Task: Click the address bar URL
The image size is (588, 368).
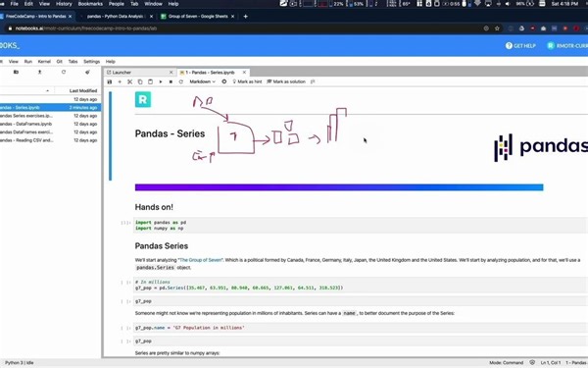Action: [x=86, y=28]
